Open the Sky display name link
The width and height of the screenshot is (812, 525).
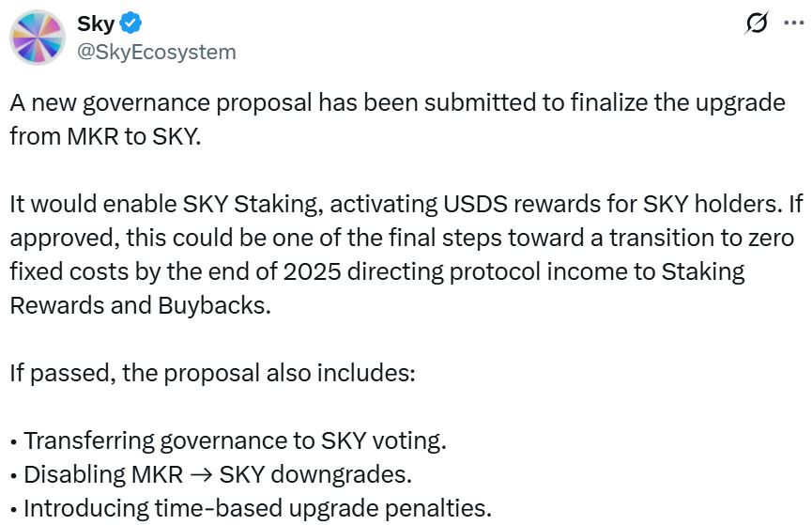pos(96,23)
